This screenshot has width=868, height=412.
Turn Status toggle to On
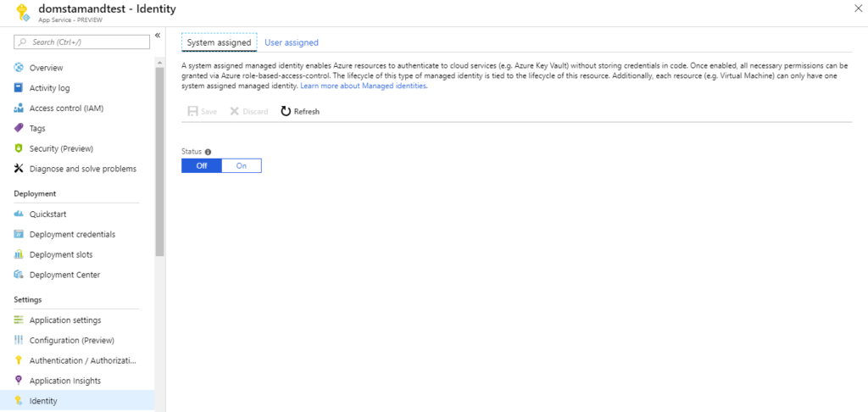tap(242, 165)
